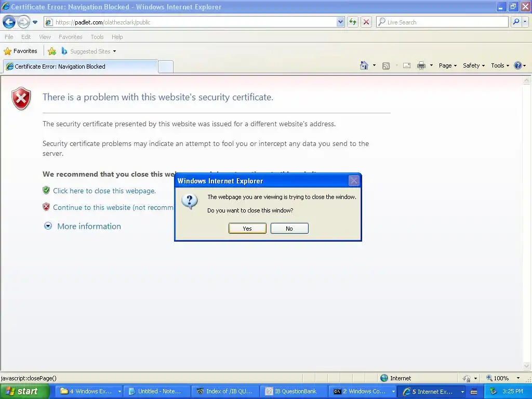Click the Print icon
The height and width of the screenshot is (399, 532).
click(421, 65)
